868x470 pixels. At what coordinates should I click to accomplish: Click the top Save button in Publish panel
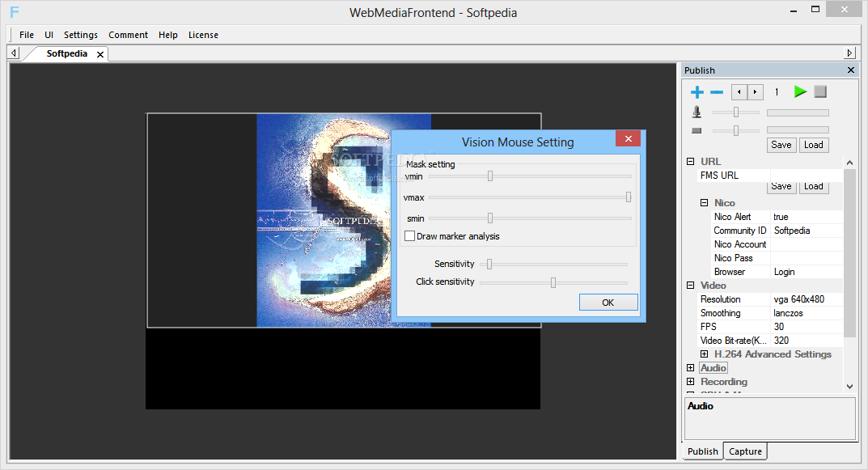point(781,145)
